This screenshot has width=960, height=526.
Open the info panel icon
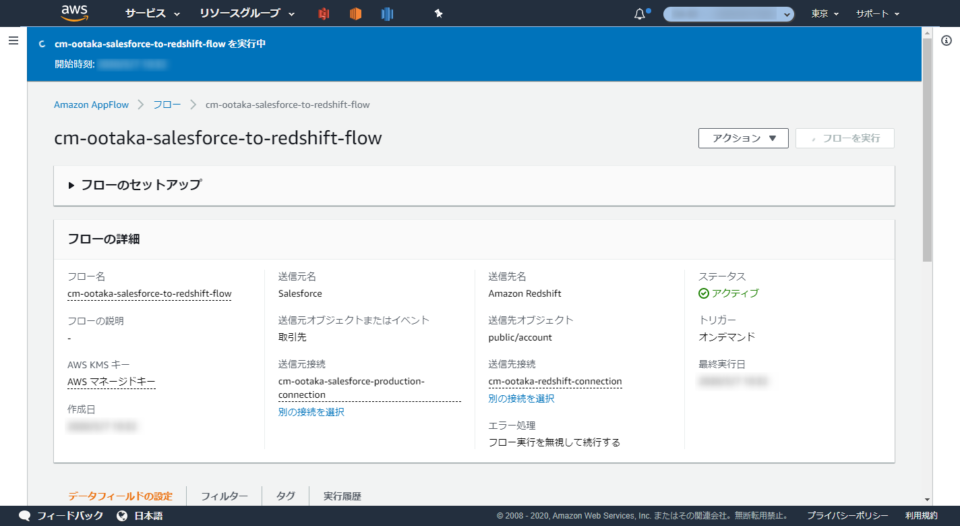click(x=947, y=41)
